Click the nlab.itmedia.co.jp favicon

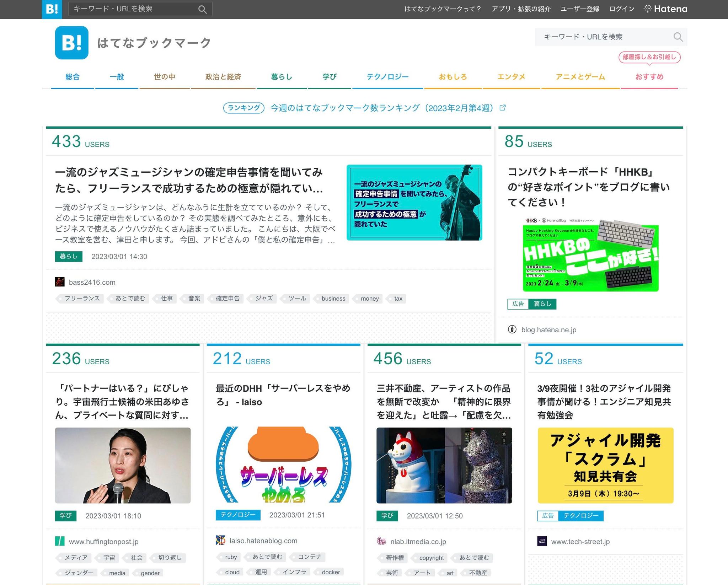click(x=381, y=541)
